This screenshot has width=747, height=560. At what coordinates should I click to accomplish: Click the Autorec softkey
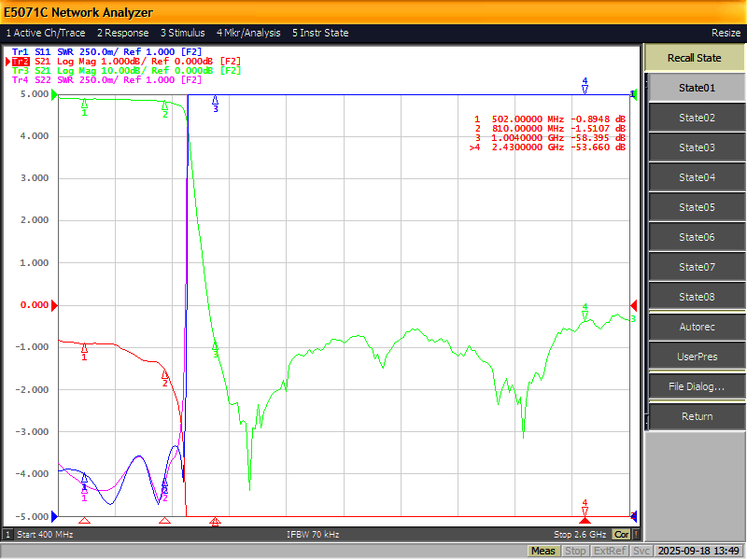point(697,327)
